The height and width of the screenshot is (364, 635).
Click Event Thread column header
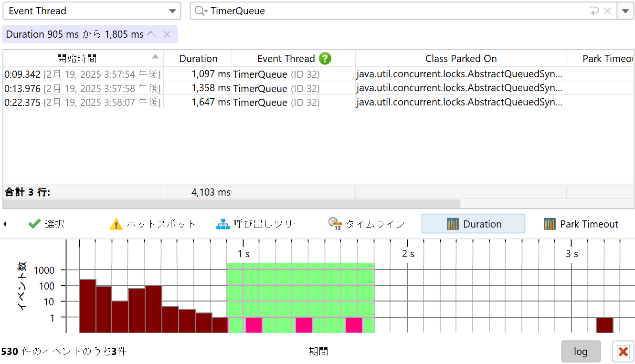pyautogui.click(x=286, y=58)
